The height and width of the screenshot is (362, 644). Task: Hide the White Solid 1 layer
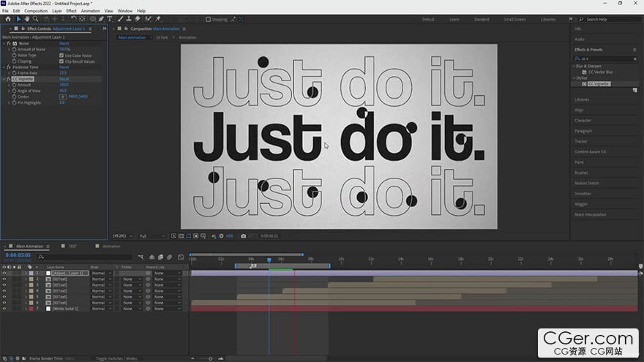click(x=4, y=309)
